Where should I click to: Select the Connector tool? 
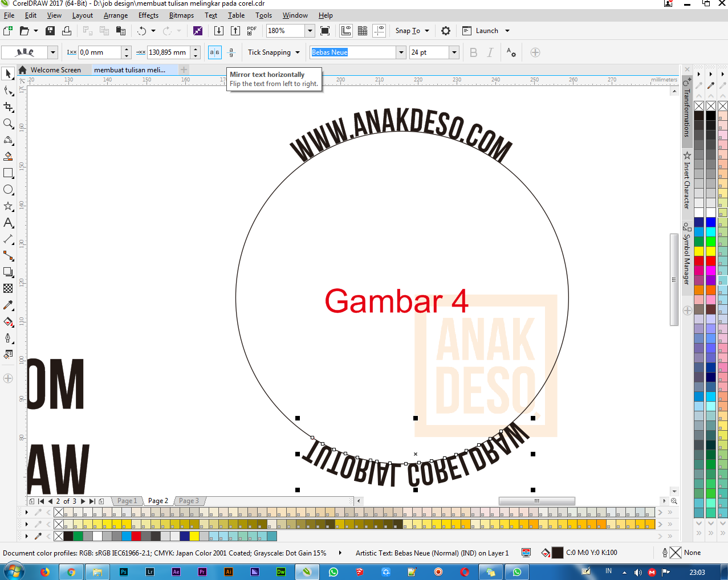[x=8, y=255]
